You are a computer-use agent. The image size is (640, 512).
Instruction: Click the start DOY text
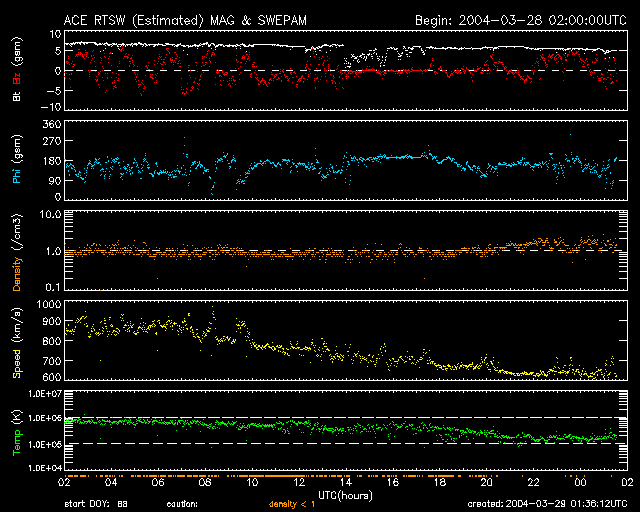click(95, 505)
